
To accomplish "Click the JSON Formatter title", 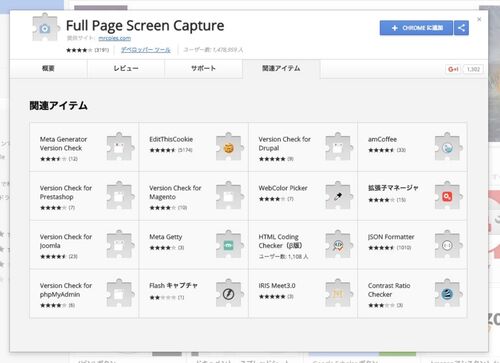I will pyautogui.click(x=391, y=237).
